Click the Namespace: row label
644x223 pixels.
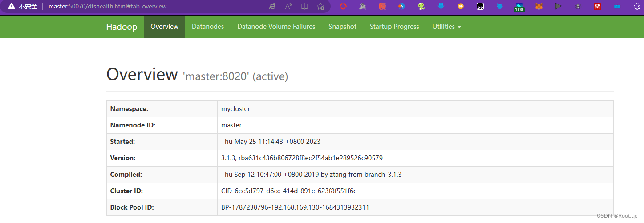[129, 109]
